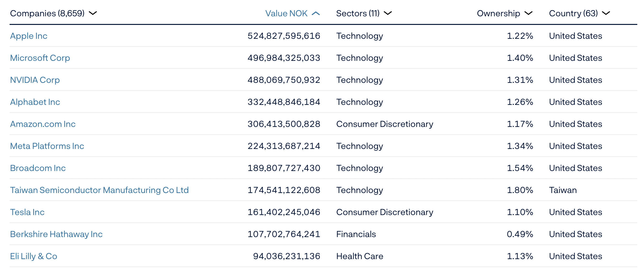Click the Country (63) header label
This screenshot has width=644, height=273.
(x=573, y=13)
